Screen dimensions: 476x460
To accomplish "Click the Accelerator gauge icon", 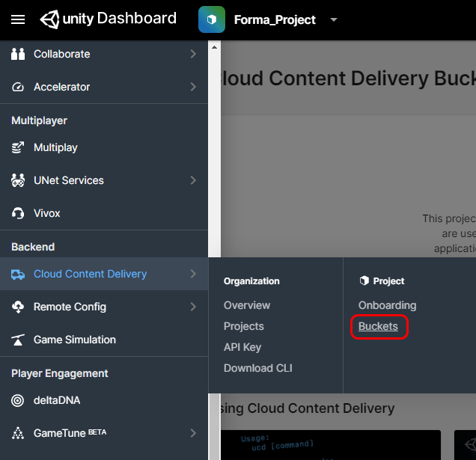I will click(x=18, y=87).
